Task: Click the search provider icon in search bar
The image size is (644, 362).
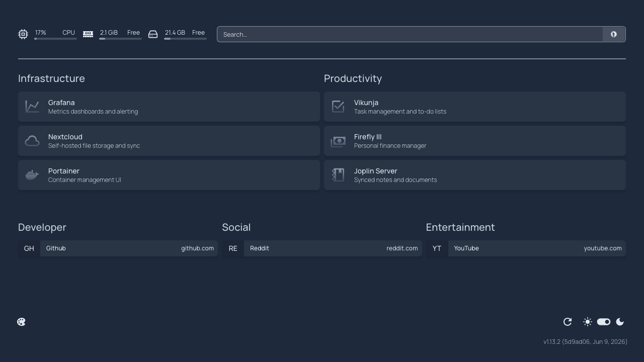Action: point(614,34)
